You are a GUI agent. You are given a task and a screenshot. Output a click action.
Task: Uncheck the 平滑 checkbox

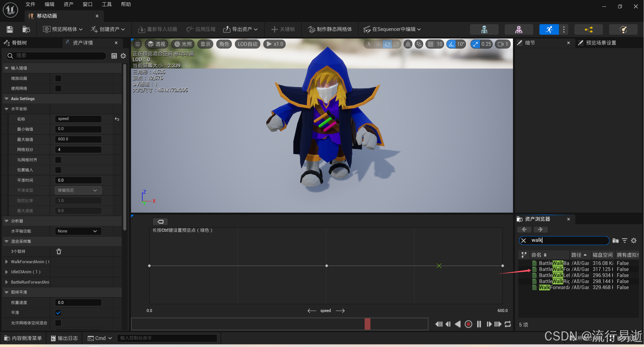coord(58,313)
